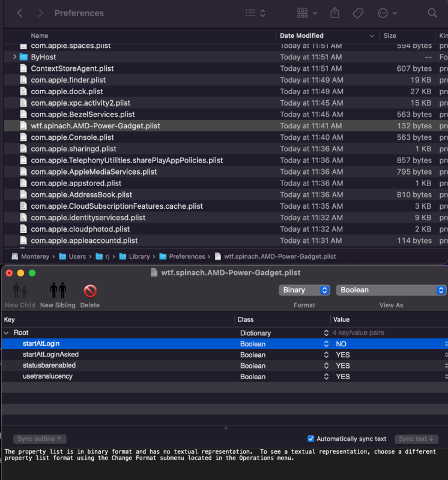This screenshot has width=448, height=480.
Task: Select wtf.spinach.AMD-Power-Gadget.plist in file list
Action: [95, 126]
